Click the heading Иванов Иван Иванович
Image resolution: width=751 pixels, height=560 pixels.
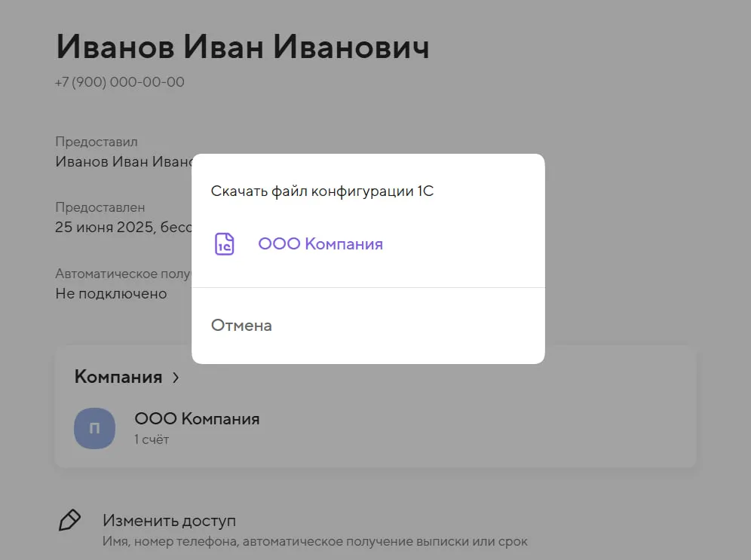(242, 47)
